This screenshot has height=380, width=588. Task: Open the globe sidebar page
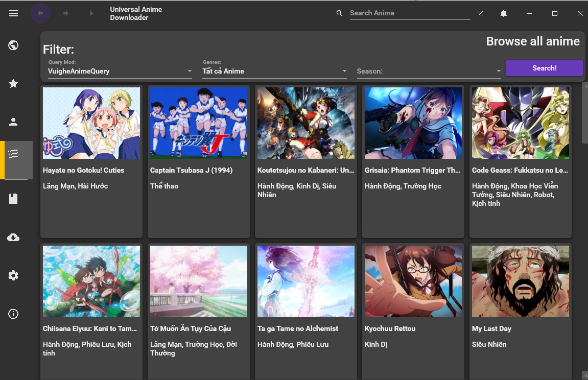[13, 45]
